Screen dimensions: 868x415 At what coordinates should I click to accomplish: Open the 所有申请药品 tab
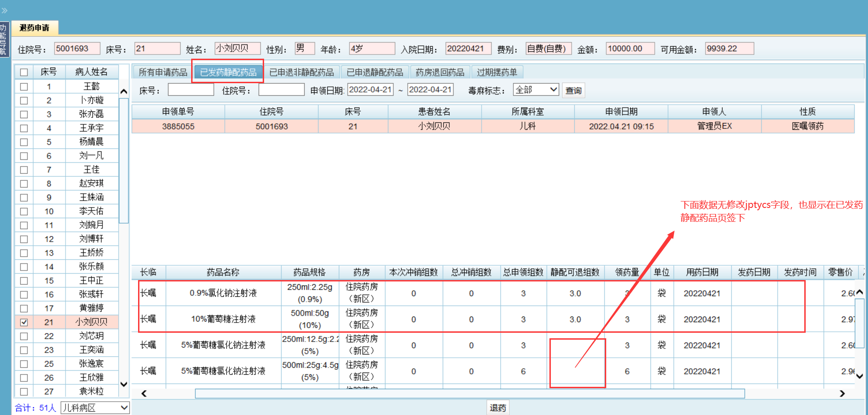point(163,72)
